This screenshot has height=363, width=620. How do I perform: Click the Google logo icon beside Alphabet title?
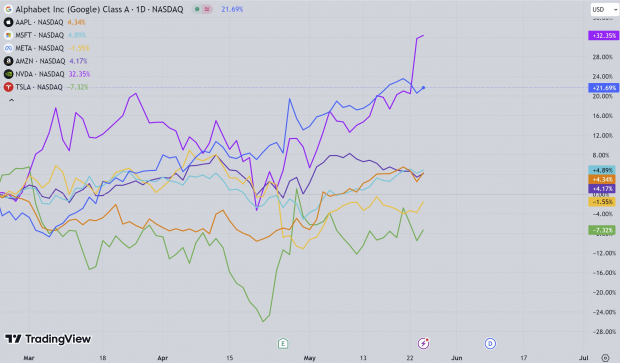coord(8,9)
